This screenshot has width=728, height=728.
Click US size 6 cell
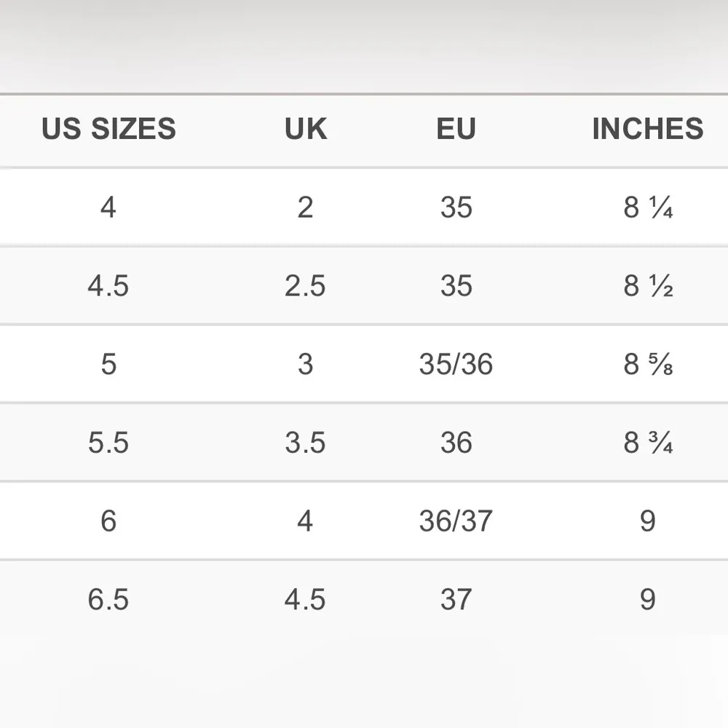point(108,521)
